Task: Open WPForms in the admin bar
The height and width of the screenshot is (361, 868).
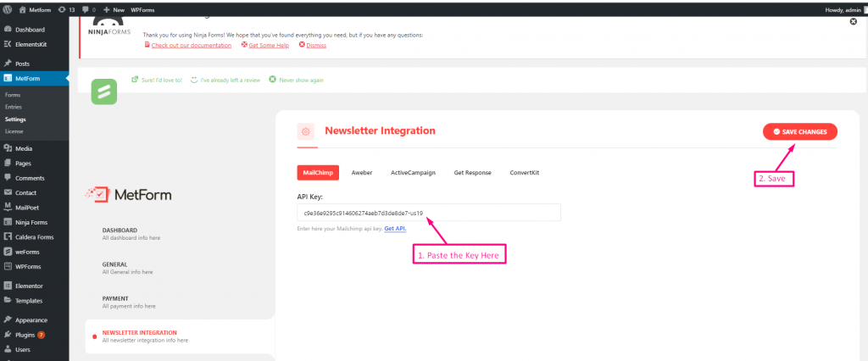Action: pos(142,10)
